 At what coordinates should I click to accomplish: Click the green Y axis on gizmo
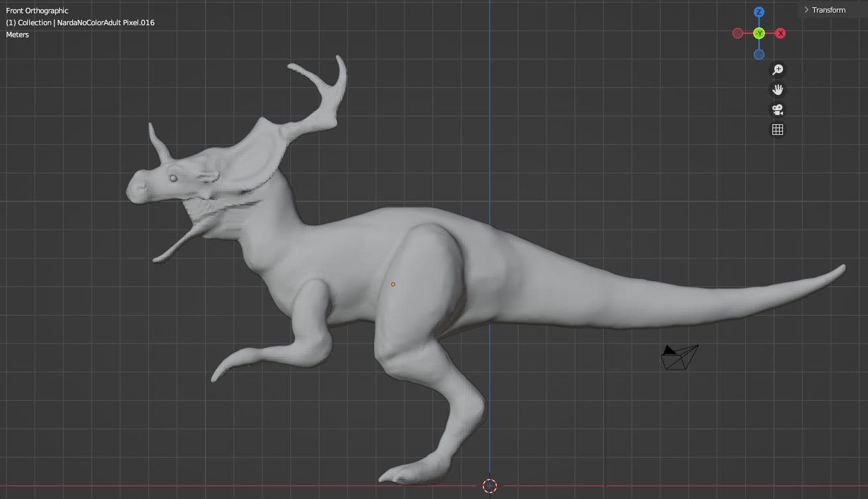coord(759,33)
